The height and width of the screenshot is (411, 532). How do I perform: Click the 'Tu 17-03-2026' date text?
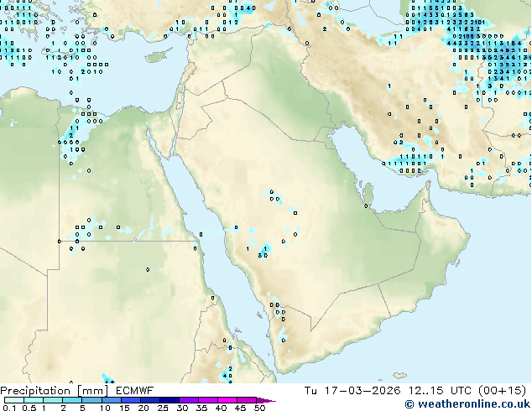(352, 391)
